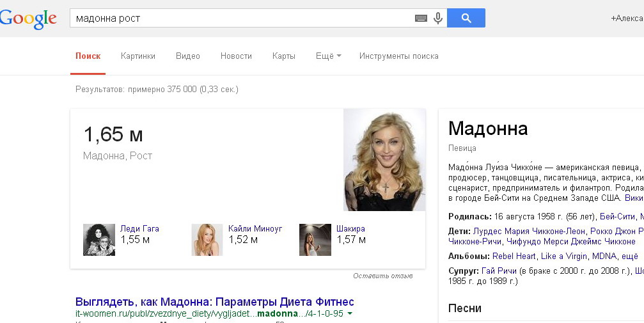Go to the Новости tab

236,56
